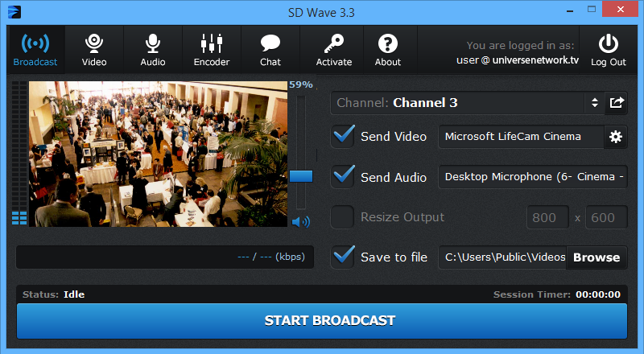
Task: Go to the Encoder tab
Action: 212,50
